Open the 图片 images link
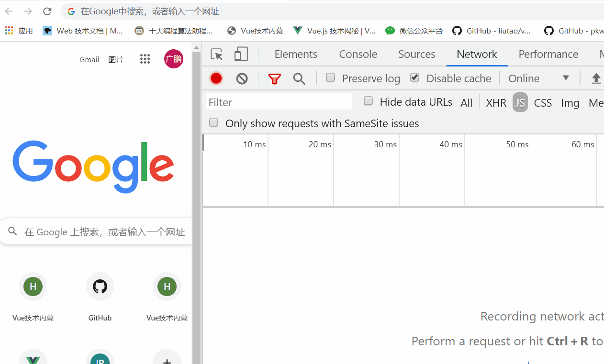604x364 pixels. (x=116, y=59)
